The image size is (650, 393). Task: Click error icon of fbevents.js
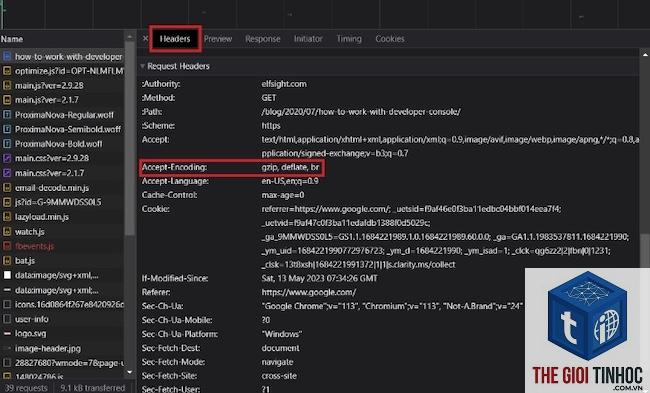7,246
